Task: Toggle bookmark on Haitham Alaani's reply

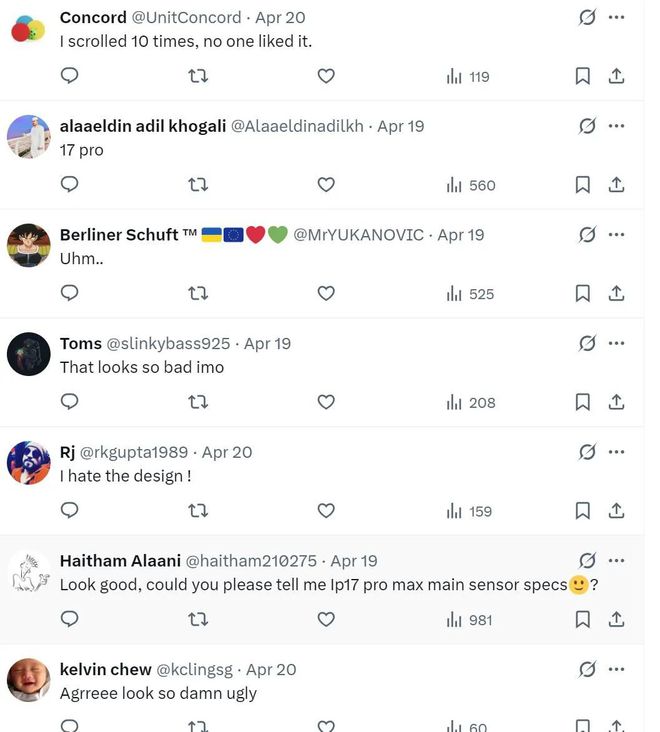Action: click(x=582, y=619)
